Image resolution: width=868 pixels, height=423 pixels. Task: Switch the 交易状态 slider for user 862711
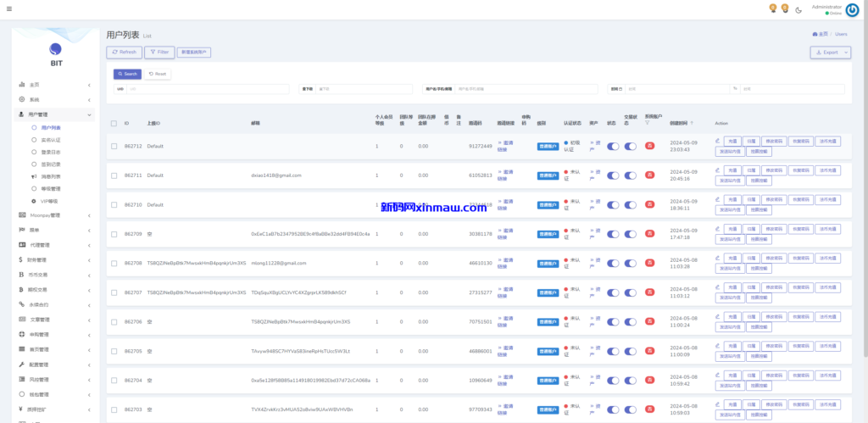631,175
